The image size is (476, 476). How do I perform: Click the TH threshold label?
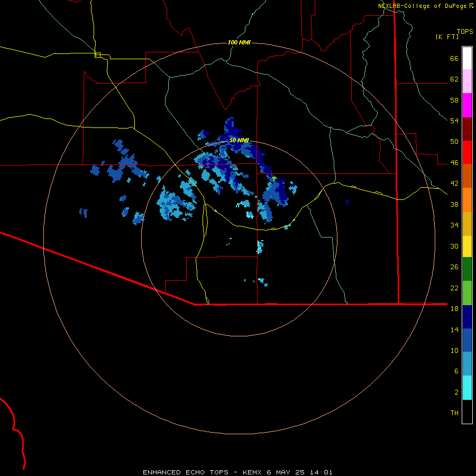coord(454,413)
